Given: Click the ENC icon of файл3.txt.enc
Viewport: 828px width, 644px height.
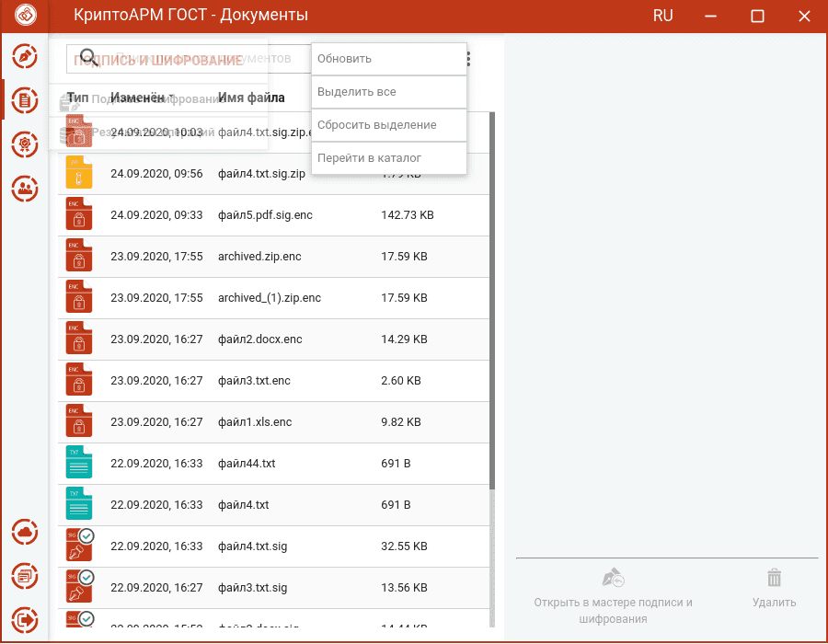Looking at the screenshot, I should pyautogui.click(x=79, y=380).
